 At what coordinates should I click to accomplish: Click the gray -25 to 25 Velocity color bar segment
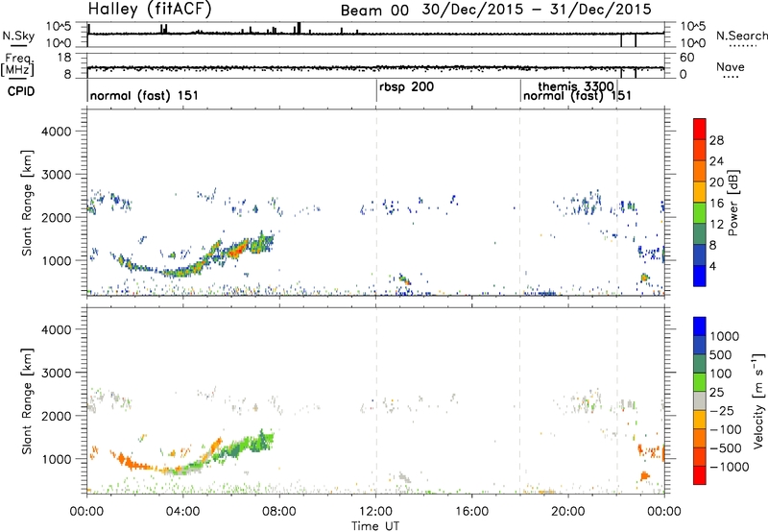700,400
